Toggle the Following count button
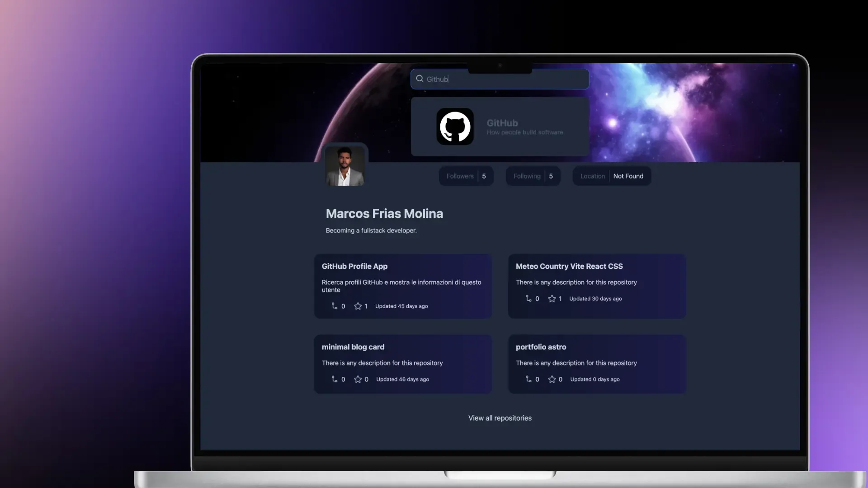868x488 pixels. pos(533,176)
